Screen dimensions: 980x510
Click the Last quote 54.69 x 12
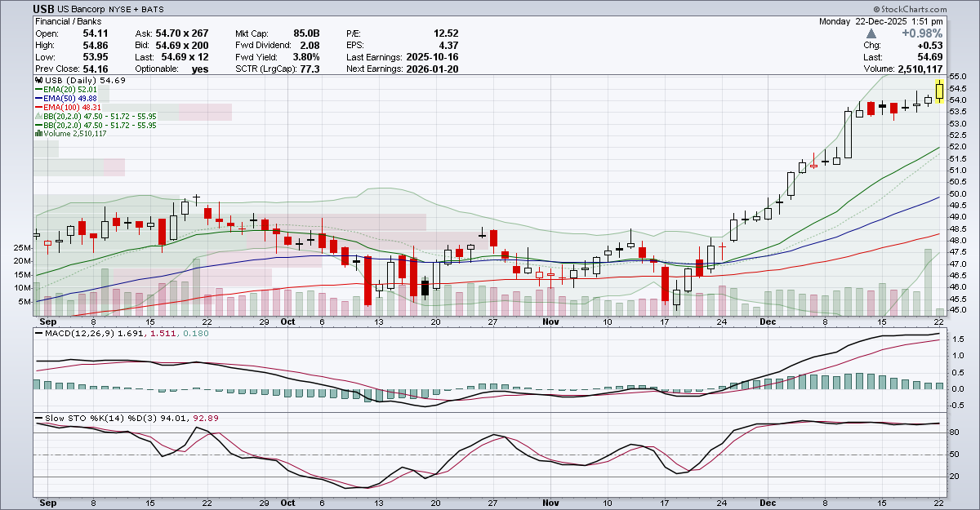186,57
